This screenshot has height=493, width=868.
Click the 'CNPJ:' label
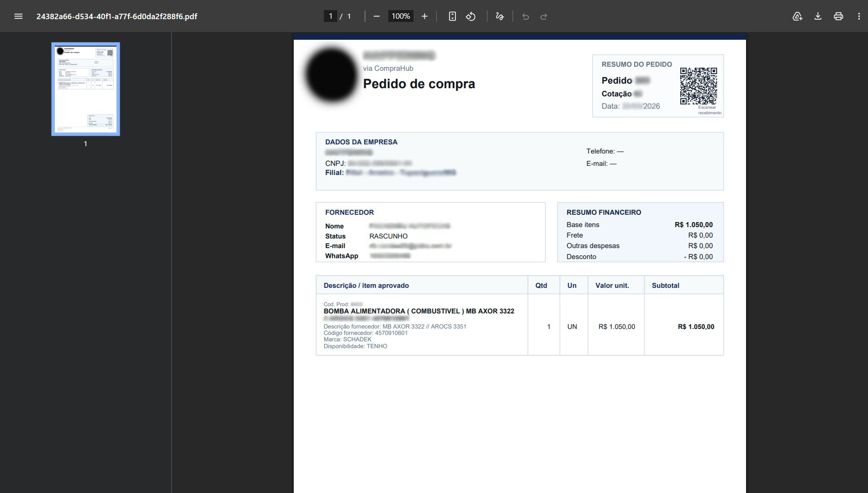[x=335, y=164]
